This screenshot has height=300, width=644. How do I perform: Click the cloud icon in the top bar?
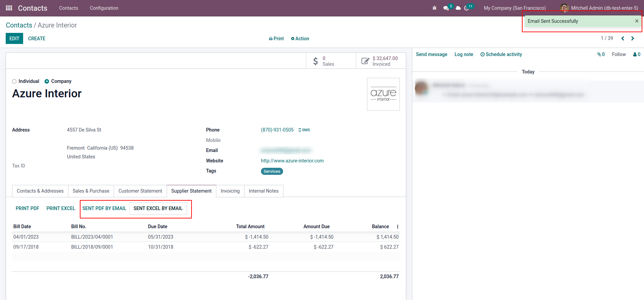pyautogui.click(x=458, y=8)
